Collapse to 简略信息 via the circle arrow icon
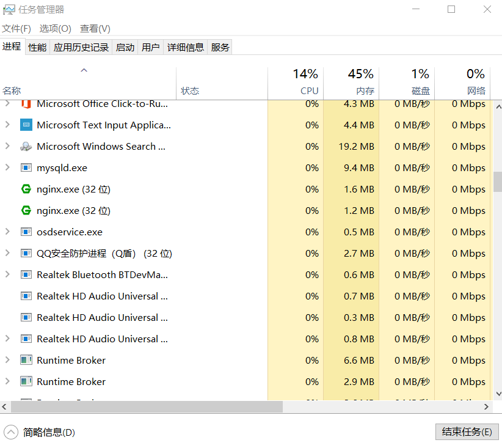The height and width of the screenshot is (448, 502). [x=11, y=432]
